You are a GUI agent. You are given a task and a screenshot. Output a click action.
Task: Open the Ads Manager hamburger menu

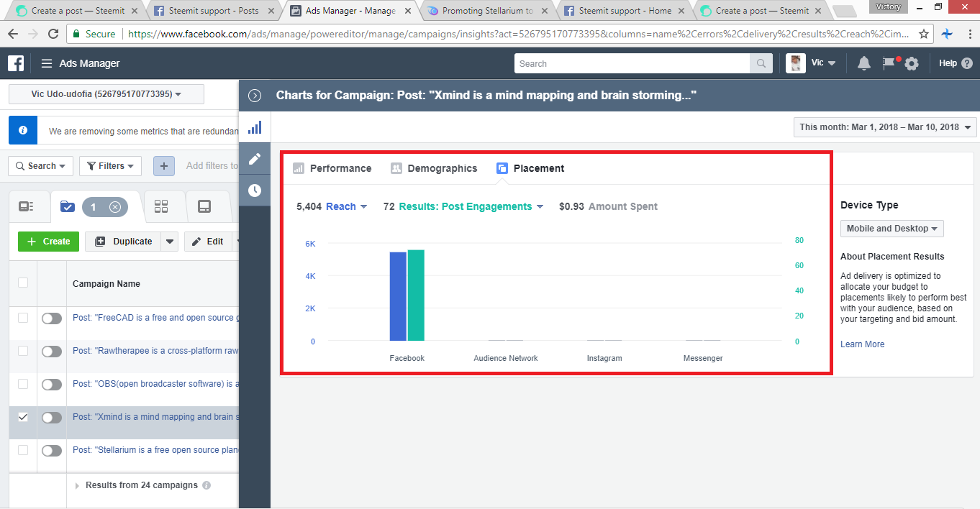pos(47,63)
